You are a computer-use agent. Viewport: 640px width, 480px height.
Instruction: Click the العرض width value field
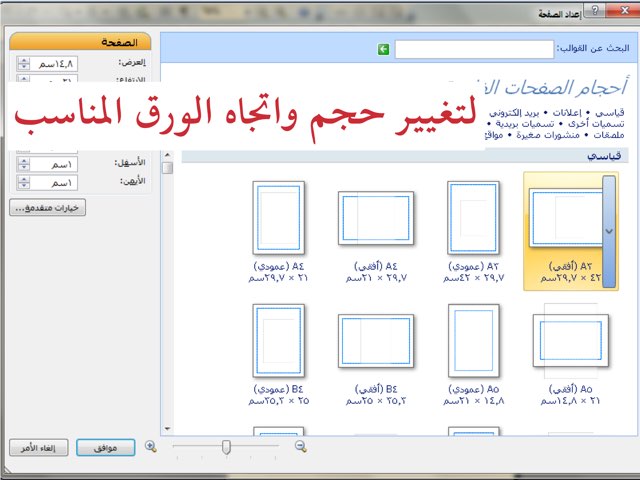pyautogui.click(x=54, y=64)
